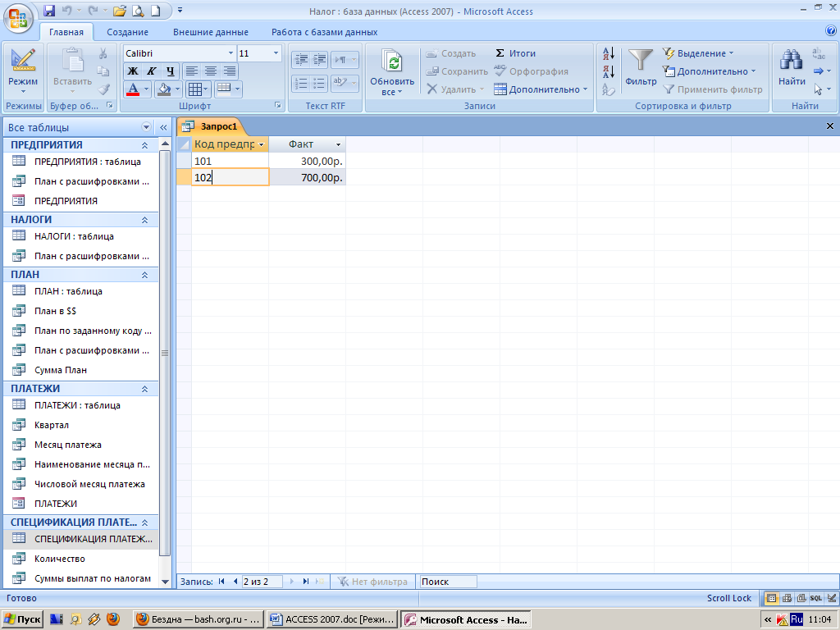Save via Quick Access diskette icon
This screenshot has height=630, width=840.
pos(49,10)
